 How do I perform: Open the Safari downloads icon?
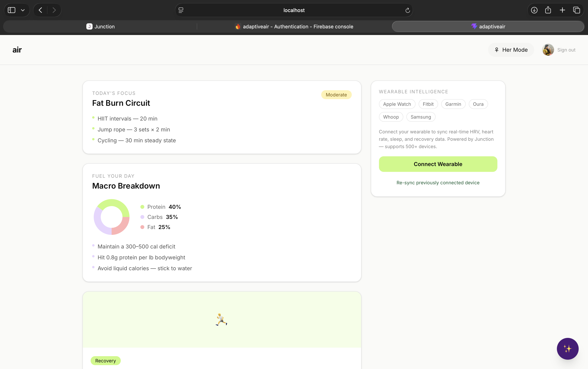pyautogui.click(x=534, y=10)
